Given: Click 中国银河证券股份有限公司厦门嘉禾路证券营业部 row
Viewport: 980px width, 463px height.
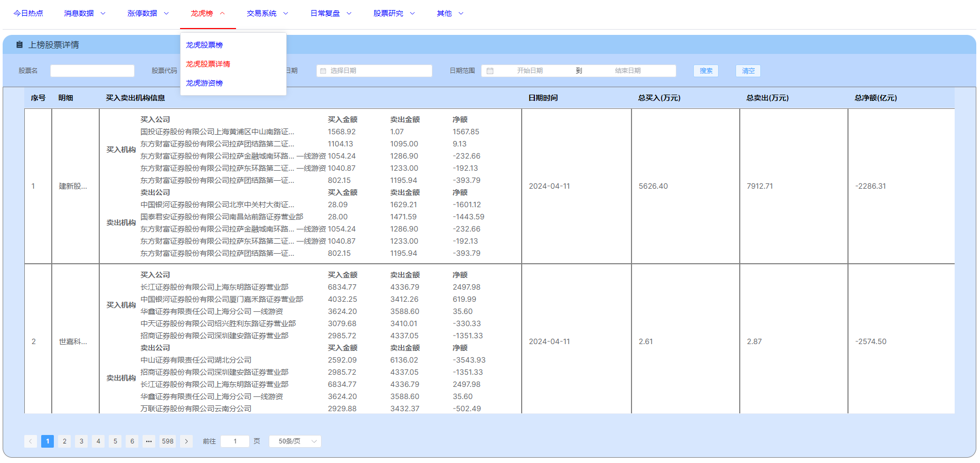Looking at the screenshot, I should pyautogui.click(x=222, y=299).
